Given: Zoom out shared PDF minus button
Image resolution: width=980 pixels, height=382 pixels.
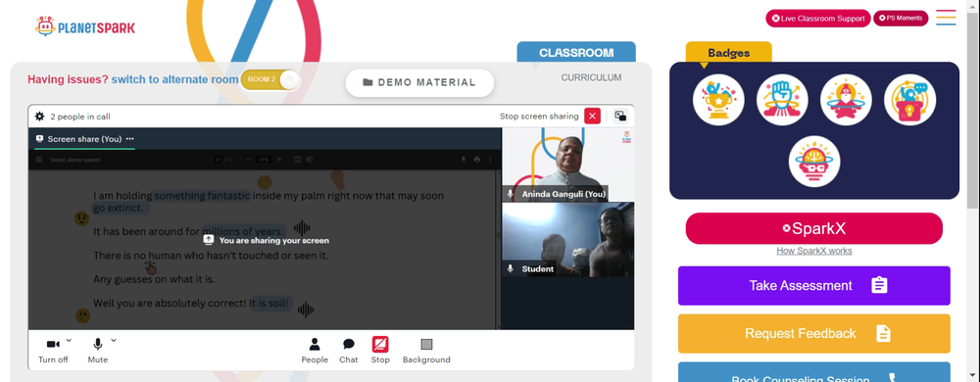Looking at the screenshot, I should [248, 160].
